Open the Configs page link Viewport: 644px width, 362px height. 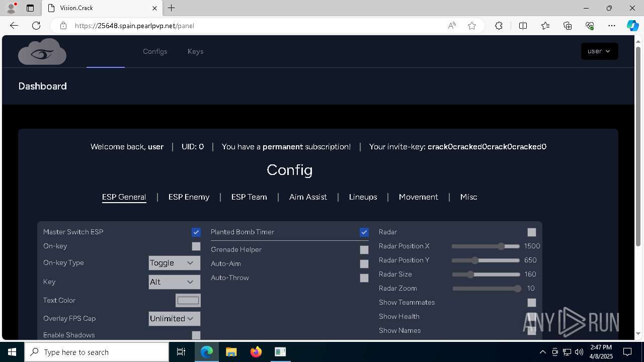pos(155,51)
